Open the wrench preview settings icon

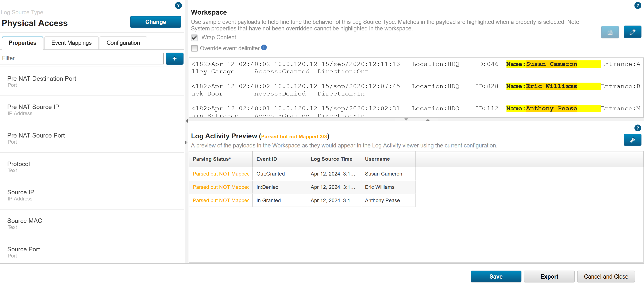click(632, 140)
